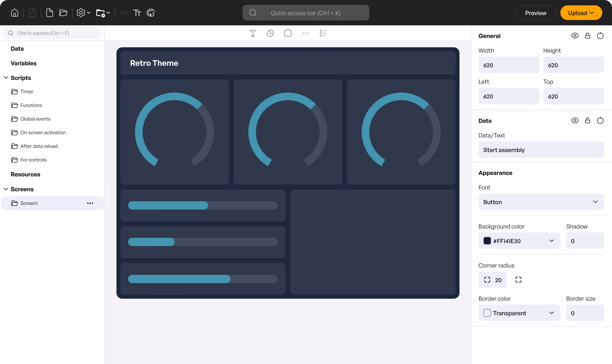Open the Resources section
This screenshot has height=364, width=612.
(26, 174)
